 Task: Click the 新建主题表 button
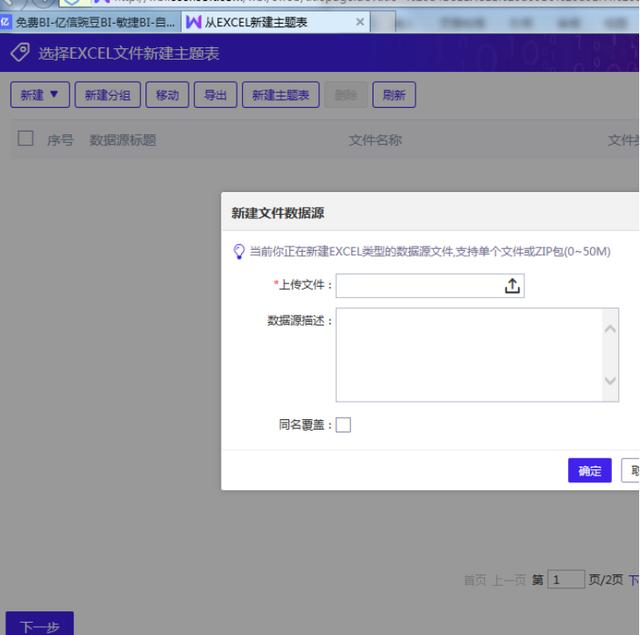[280, 95]
